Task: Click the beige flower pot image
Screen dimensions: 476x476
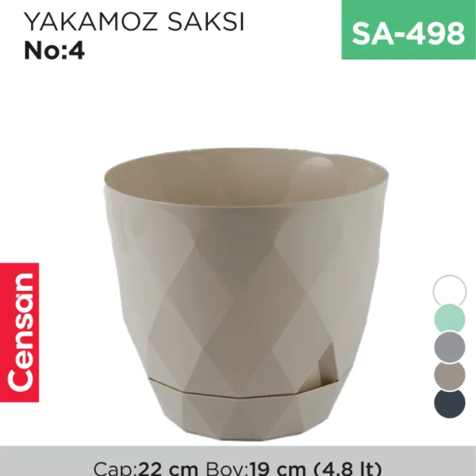Action: pyautogui.click(x=246, y=294)
